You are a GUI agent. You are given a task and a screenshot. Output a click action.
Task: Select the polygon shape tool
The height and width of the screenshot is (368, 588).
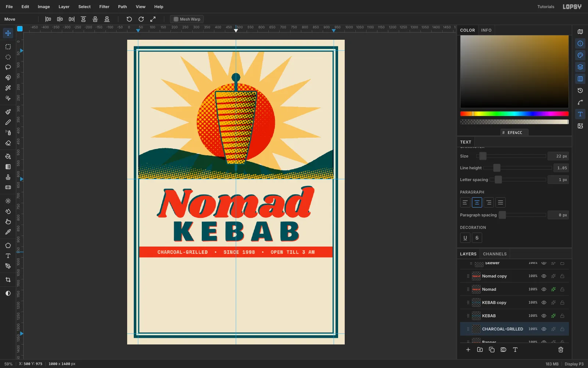point(8,245)
